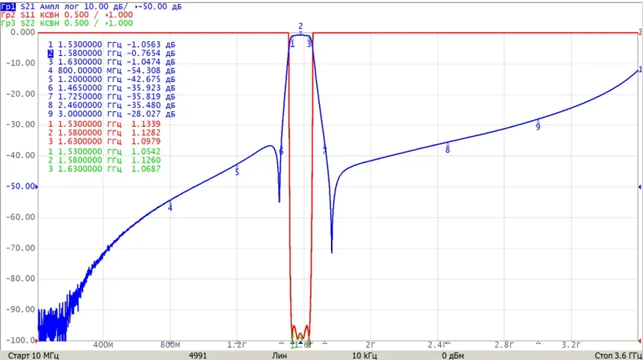Click the Лин sweep type label

pos(279,355)
